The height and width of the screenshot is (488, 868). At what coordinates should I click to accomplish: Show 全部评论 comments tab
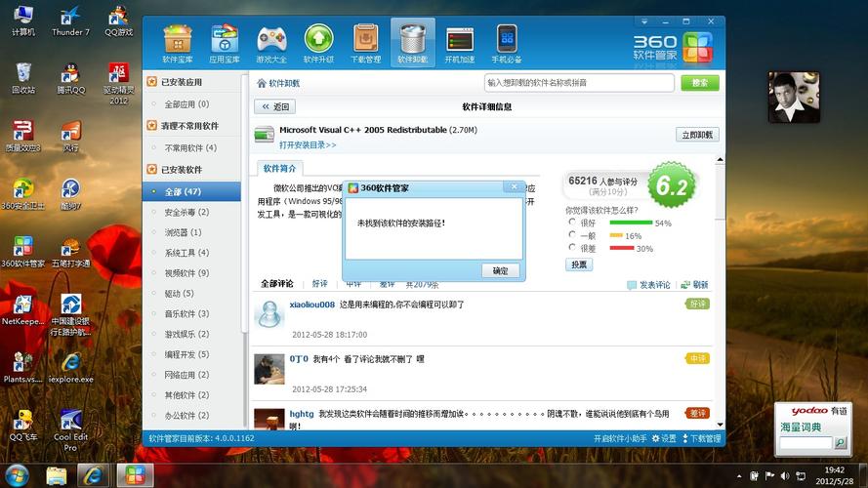tap(277, 284)
